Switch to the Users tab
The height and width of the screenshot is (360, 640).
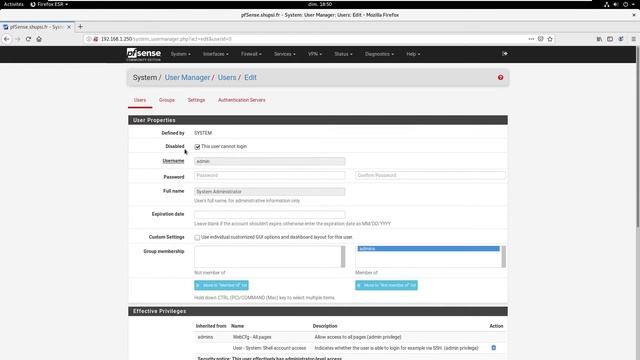coord(140,100)
